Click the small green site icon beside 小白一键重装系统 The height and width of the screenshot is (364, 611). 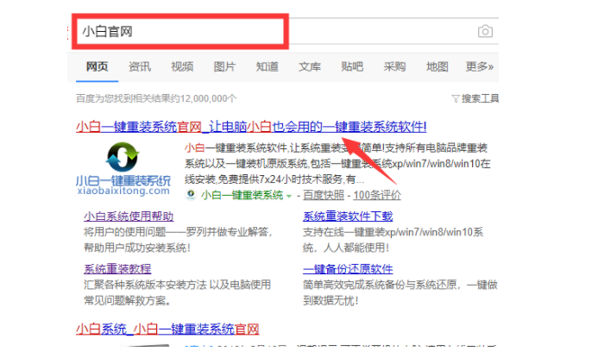[191, 195]
